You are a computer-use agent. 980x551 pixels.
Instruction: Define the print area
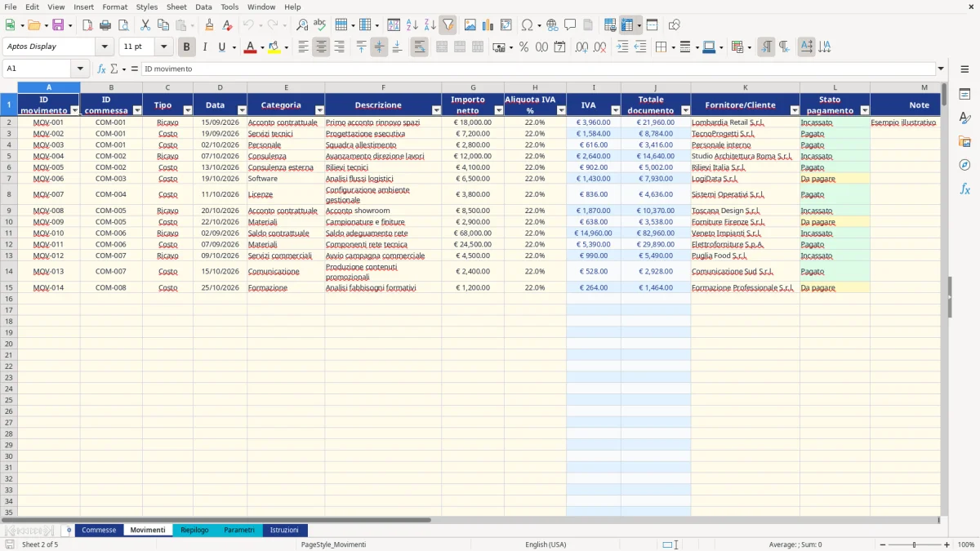(610, 25)
